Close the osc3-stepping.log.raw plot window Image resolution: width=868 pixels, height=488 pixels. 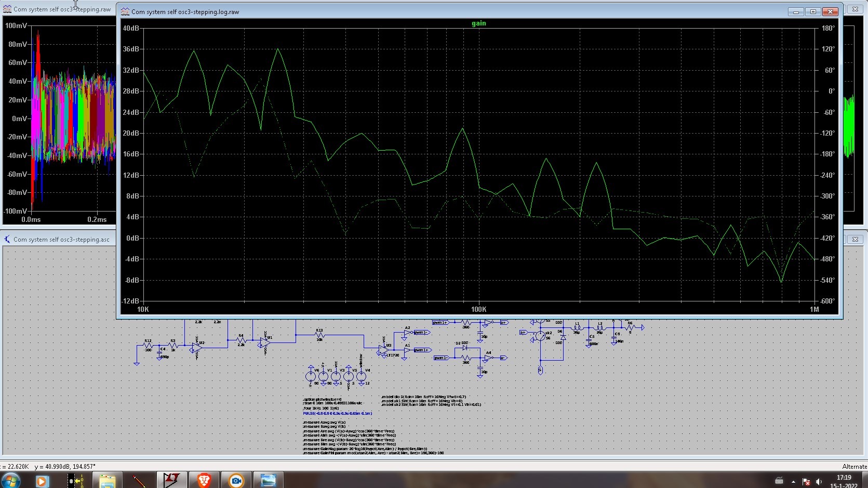pyautogui.click(x=830, y=11)
